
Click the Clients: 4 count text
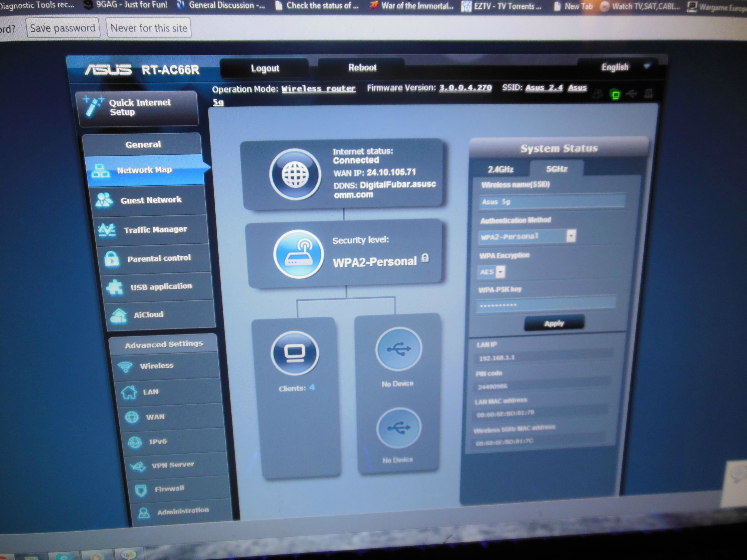pyautogui.click(x=296, y=388)
